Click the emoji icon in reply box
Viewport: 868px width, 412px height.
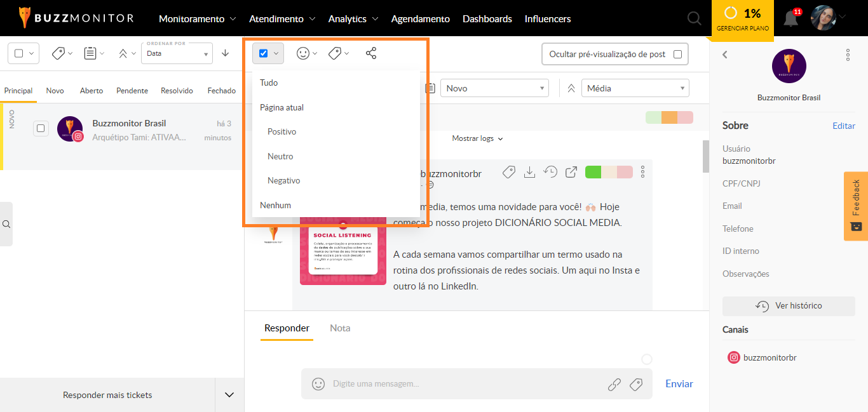click(318, 383)
